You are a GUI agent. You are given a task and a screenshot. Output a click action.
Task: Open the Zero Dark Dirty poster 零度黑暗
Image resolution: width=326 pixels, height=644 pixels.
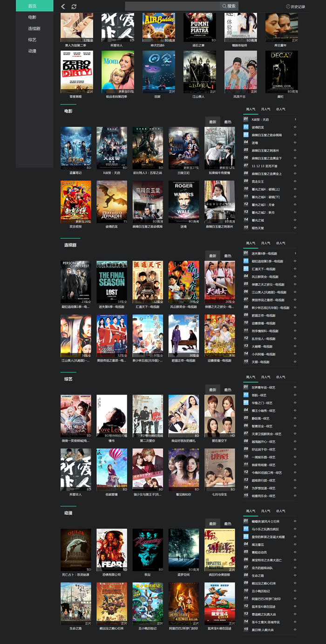point(77,72)
